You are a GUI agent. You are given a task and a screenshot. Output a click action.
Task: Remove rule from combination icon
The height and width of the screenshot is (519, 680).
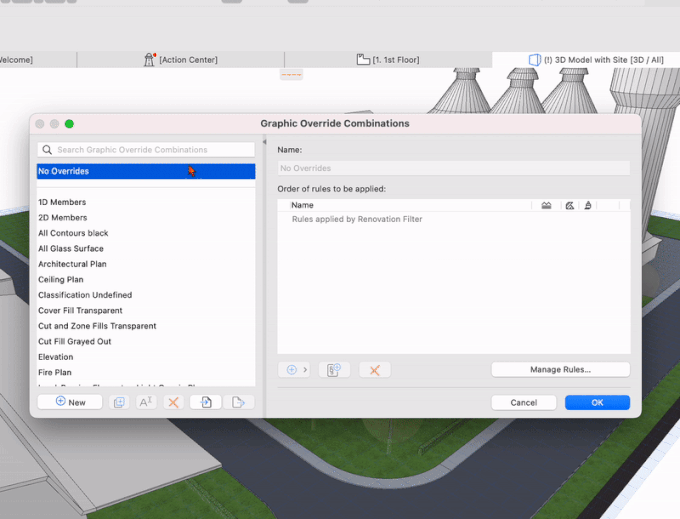[375, 370]
